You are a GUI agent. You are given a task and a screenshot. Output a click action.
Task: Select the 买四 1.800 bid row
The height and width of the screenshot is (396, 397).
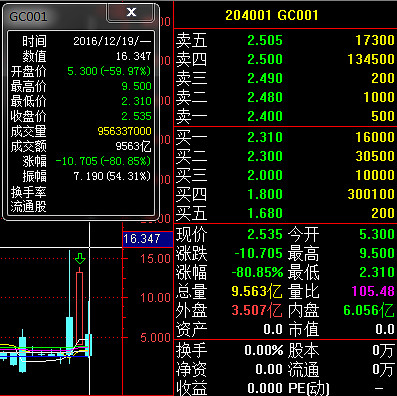click(285, 194)
